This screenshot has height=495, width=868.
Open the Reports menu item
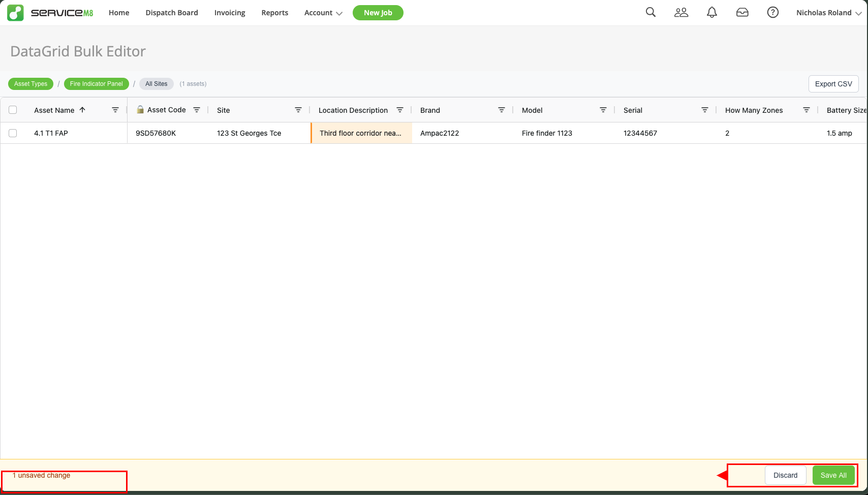pos(274,13)
